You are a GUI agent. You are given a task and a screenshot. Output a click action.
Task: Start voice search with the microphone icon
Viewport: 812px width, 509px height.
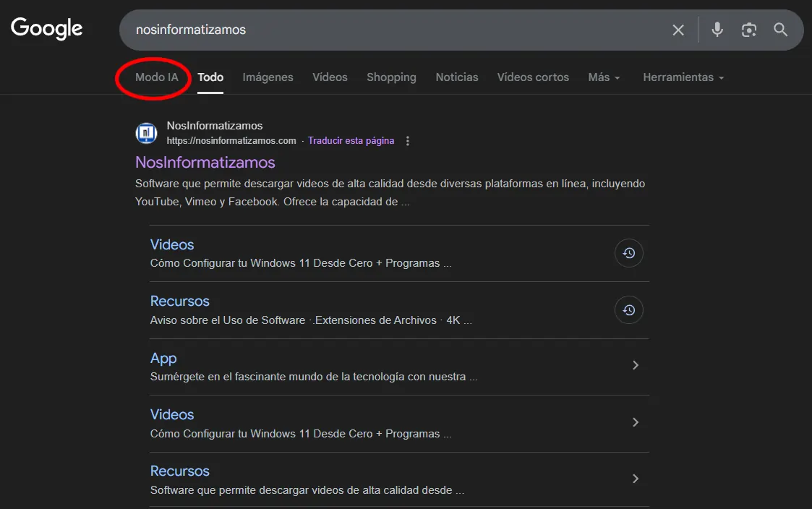click(717, 30)
